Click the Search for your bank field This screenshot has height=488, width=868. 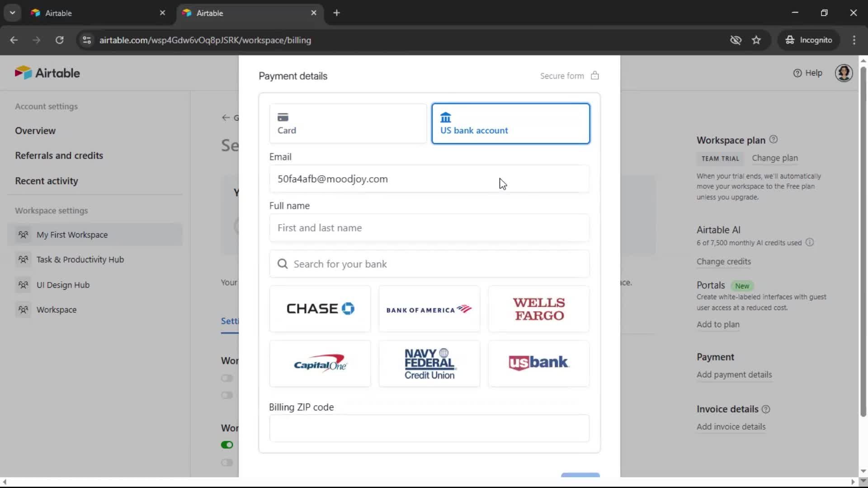pyautogui.click(x=429, y=264)
